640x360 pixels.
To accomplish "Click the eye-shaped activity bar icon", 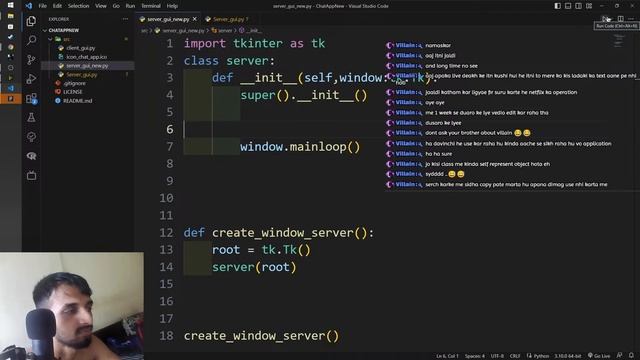I will 31,156.
